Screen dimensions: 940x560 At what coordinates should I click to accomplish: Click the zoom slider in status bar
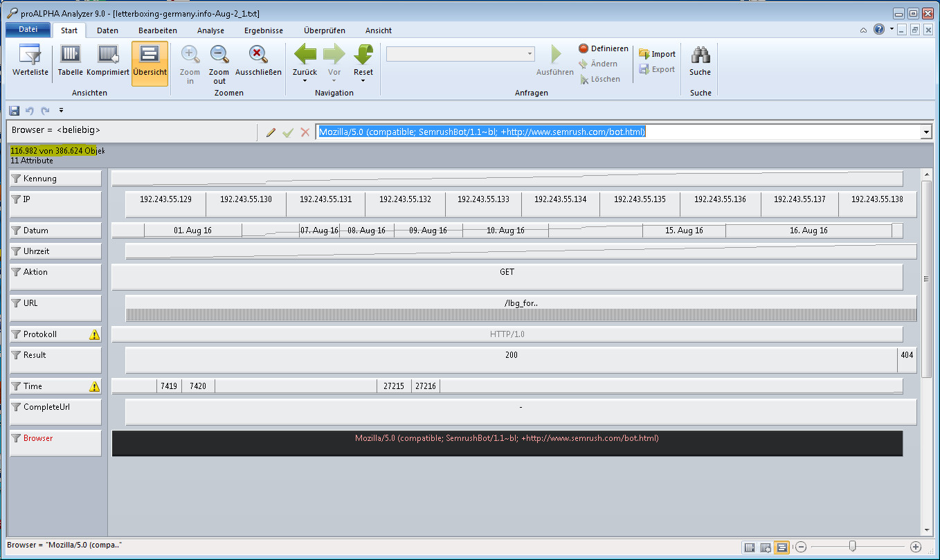click(x=852, y=547)
